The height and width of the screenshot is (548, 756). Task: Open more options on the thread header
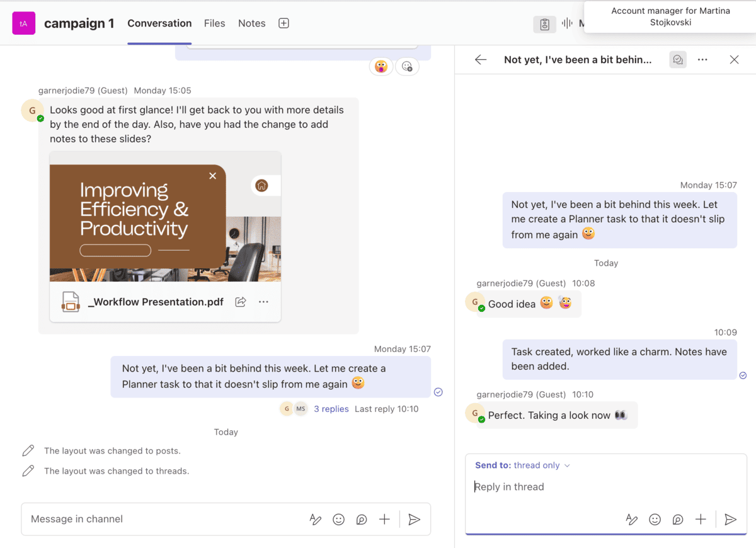tap(702, 59)
